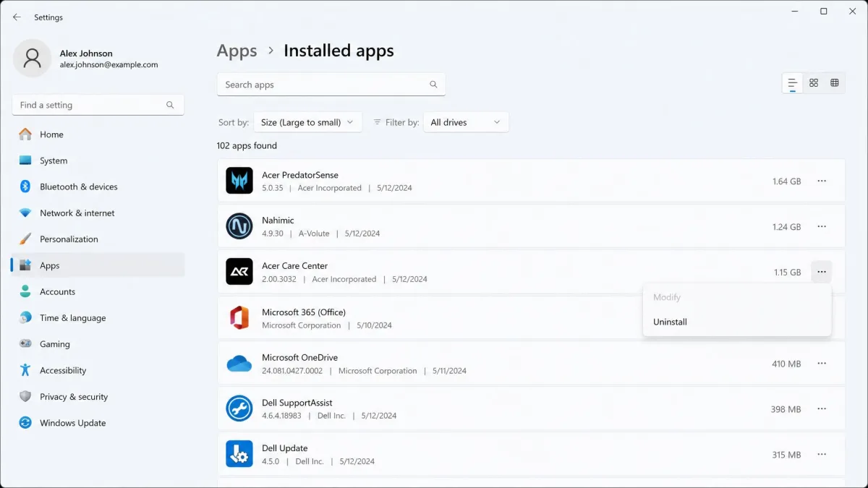
Task: Select the Nahimic app name
Action: [278, 220]
